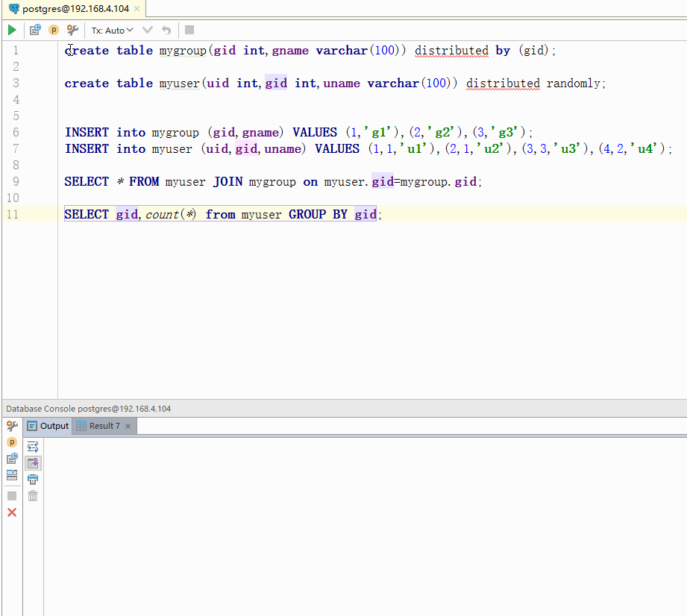Click the Rollback undo arrow icon

click(x=166, y=30)
